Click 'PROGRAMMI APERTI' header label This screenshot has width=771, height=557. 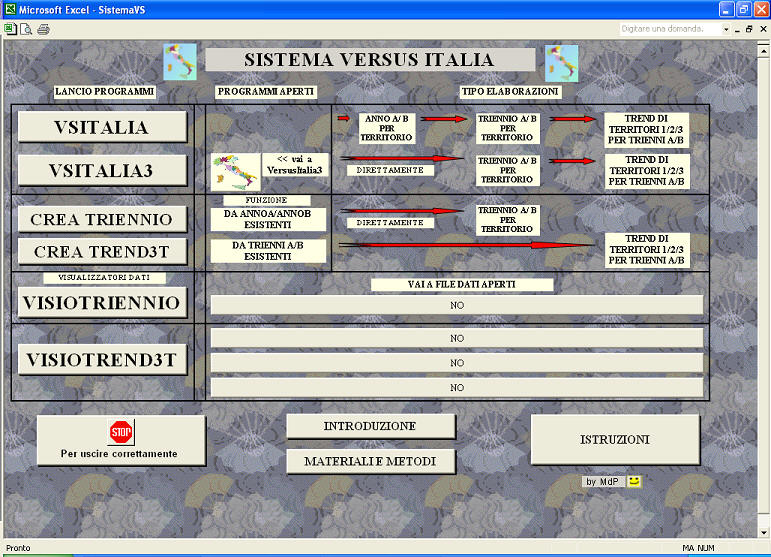point(266,91)
